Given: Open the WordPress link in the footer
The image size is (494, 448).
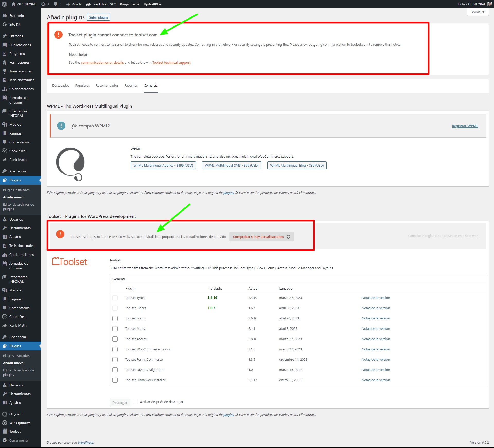Looking at the screenshot, I should coord(85,443).
